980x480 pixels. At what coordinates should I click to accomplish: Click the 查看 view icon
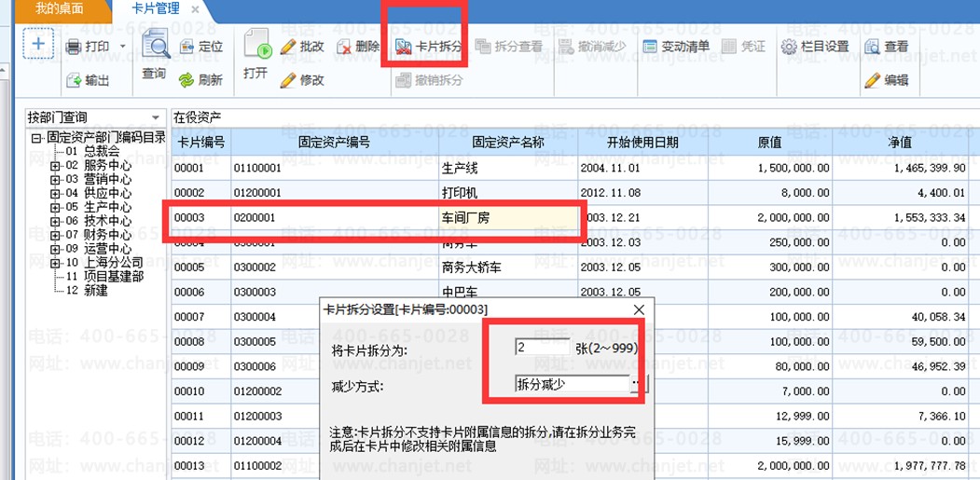pos(872,47)
